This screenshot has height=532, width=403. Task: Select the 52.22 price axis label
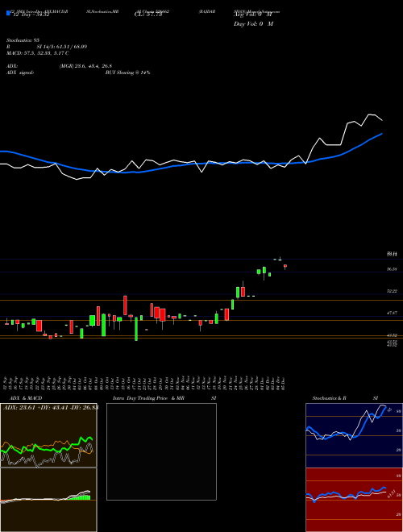pos(392,291)
